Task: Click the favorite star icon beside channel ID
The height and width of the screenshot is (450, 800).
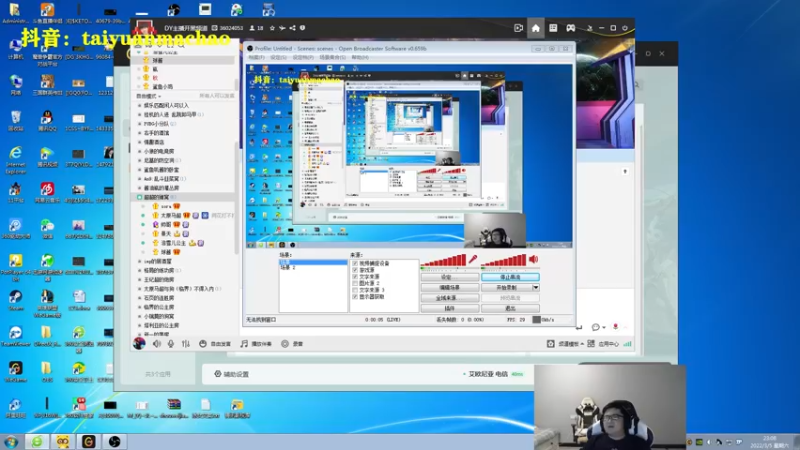Action: (272, 28)
